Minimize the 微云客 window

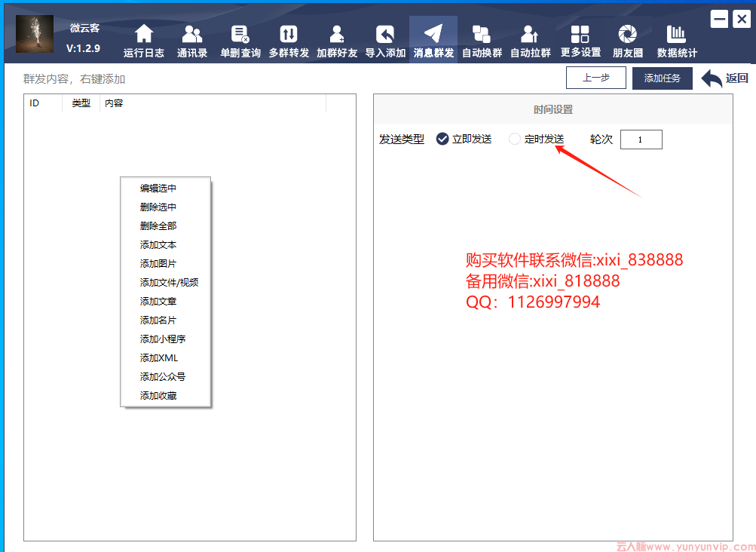pos(719,20)
